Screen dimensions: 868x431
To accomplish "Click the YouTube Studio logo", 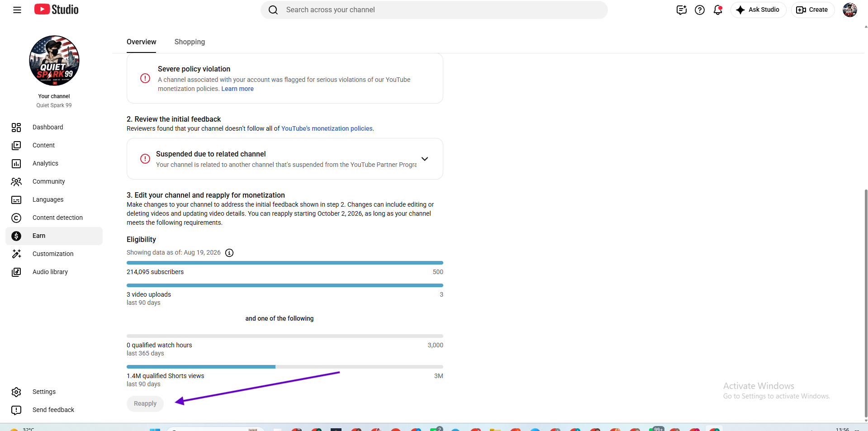I will click(56, 9).
